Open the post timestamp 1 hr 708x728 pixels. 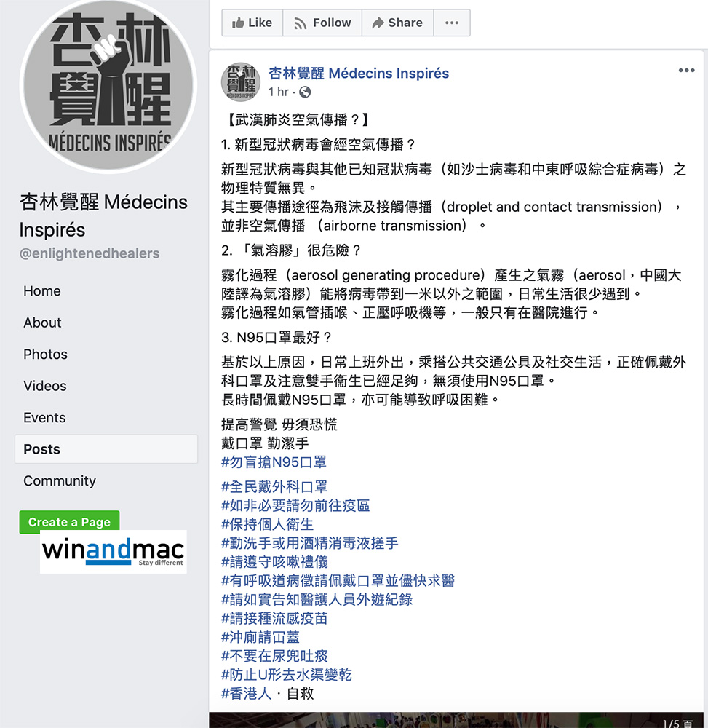click(279, 92)
